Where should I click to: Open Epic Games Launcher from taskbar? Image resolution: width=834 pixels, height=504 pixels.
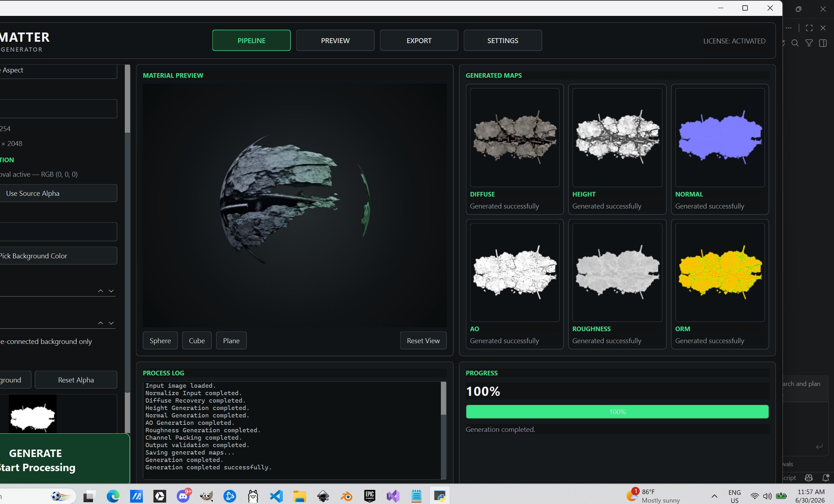point(370,496)
